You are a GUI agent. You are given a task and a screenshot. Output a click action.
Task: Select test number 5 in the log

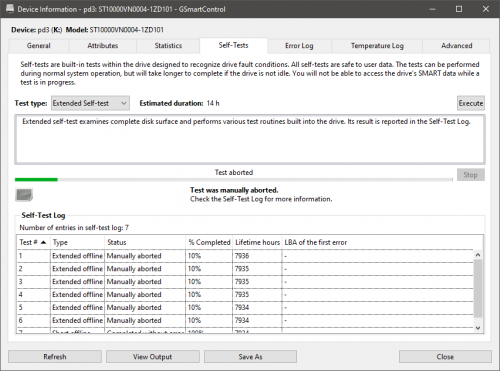(245, 307)
